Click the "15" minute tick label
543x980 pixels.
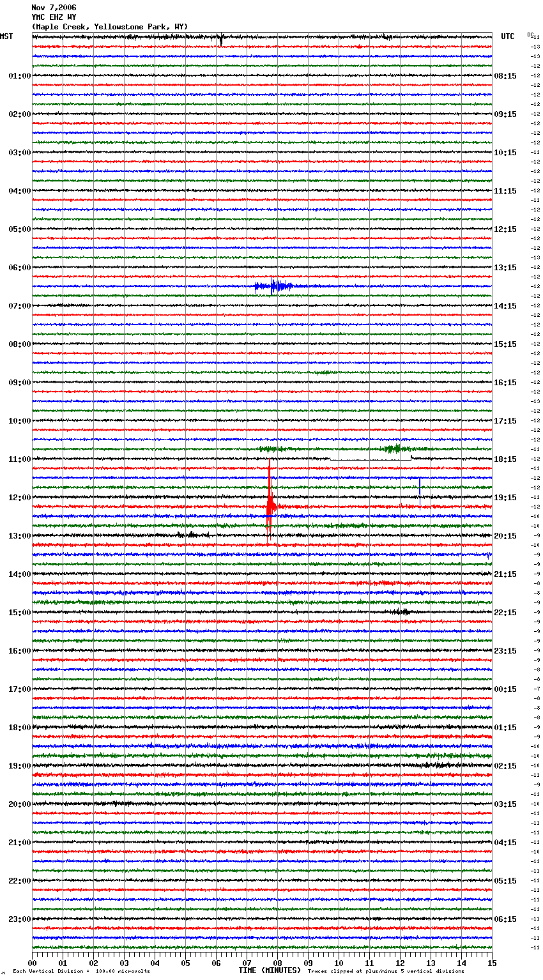pos(492,963)
